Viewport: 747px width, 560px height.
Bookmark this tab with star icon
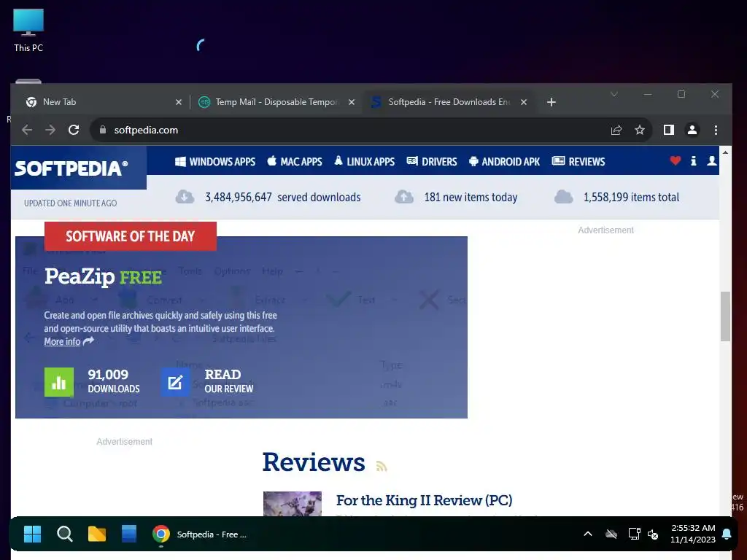[x=640, y=130]
